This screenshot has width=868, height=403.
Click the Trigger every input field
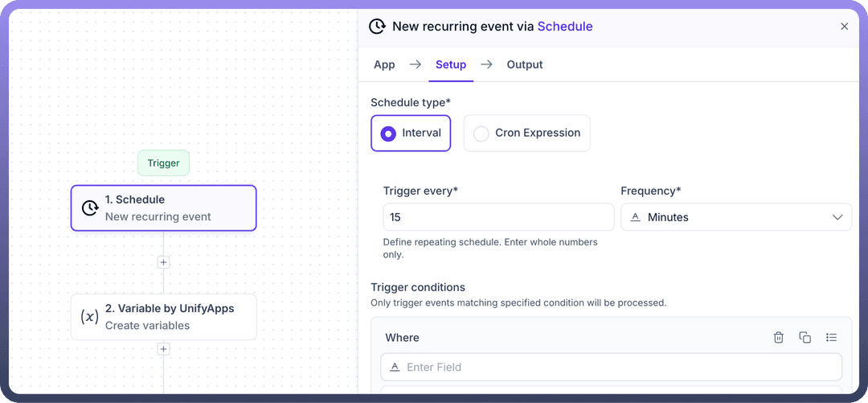(498, 217)
